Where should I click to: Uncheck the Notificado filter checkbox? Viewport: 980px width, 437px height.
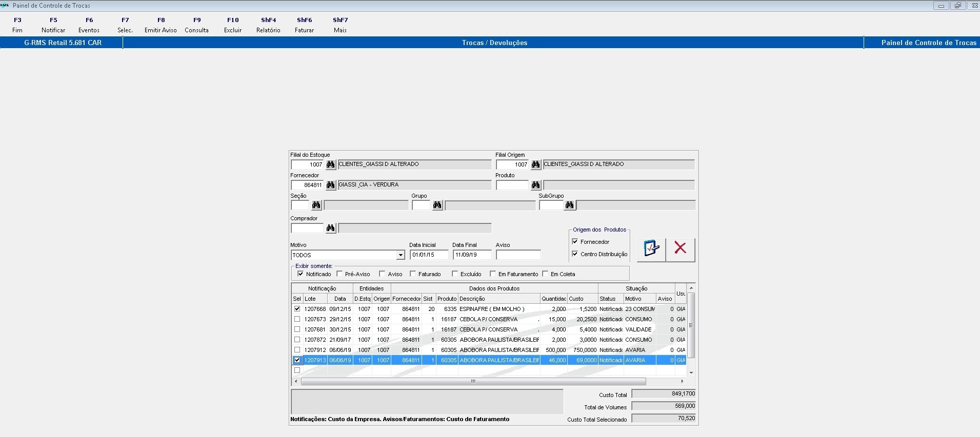pos(301,274)
